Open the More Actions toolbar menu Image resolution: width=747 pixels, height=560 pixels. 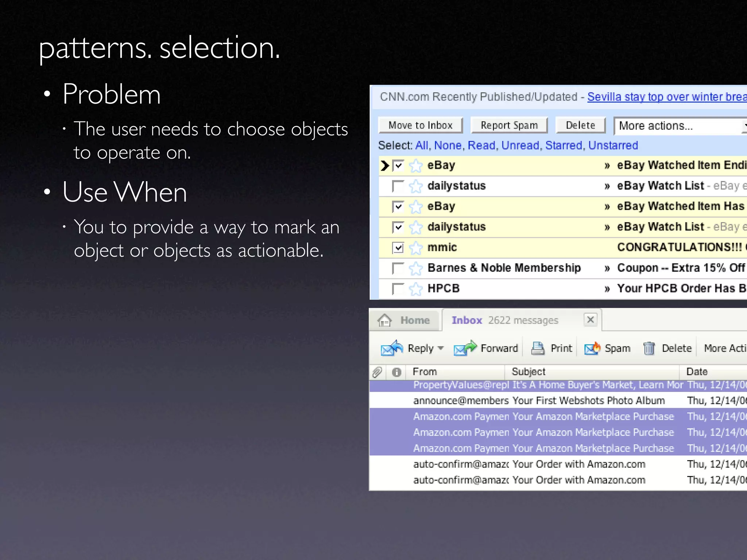pyautogui.click(x=725, y=348)
